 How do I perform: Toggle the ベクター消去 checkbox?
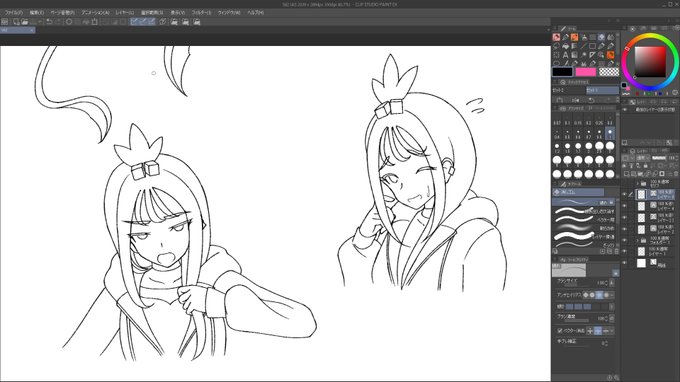point(559,331)
